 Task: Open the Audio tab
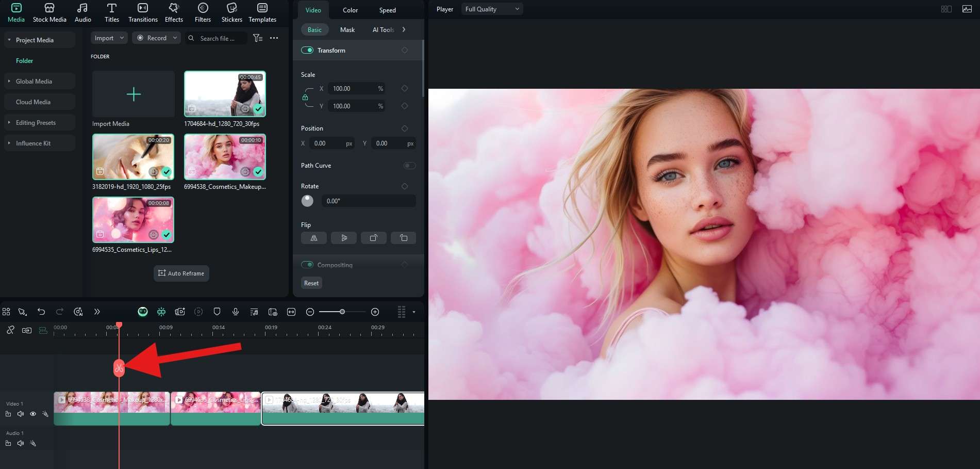coord(82,13)
